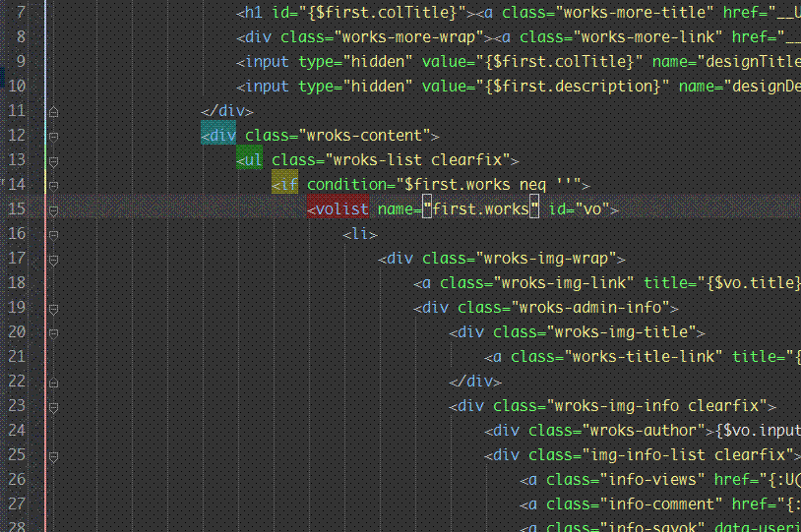Image resolution: width=801 pixels, height=532 pixels.
Task: Fold the wroks-img-title div on line 20
Action: [x=54, y=332]
